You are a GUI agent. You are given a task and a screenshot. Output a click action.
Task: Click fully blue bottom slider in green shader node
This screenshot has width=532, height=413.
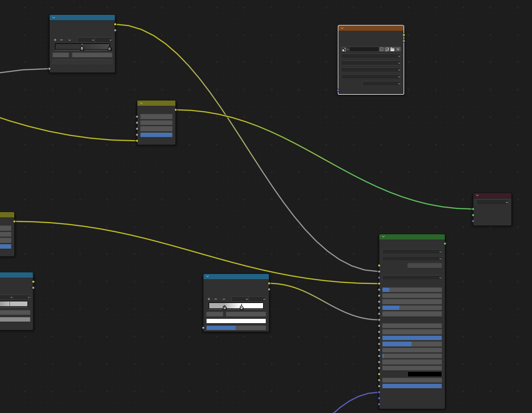click(x=412, y=386)
